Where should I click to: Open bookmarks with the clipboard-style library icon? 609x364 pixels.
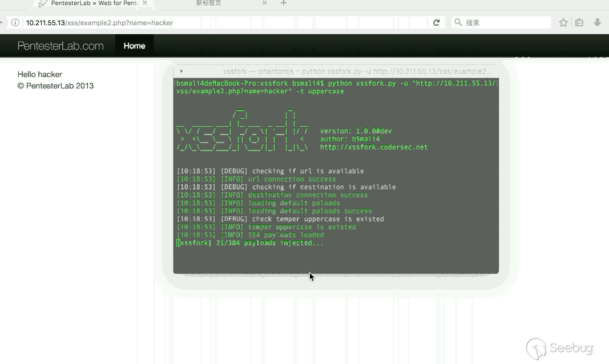(x=579, y=22)
